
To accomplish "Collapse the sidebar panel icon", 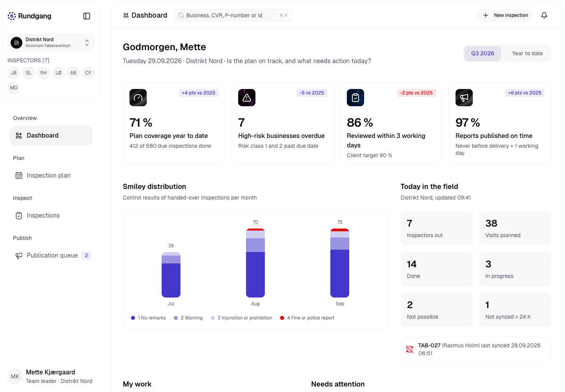I will tap(87, 16).
